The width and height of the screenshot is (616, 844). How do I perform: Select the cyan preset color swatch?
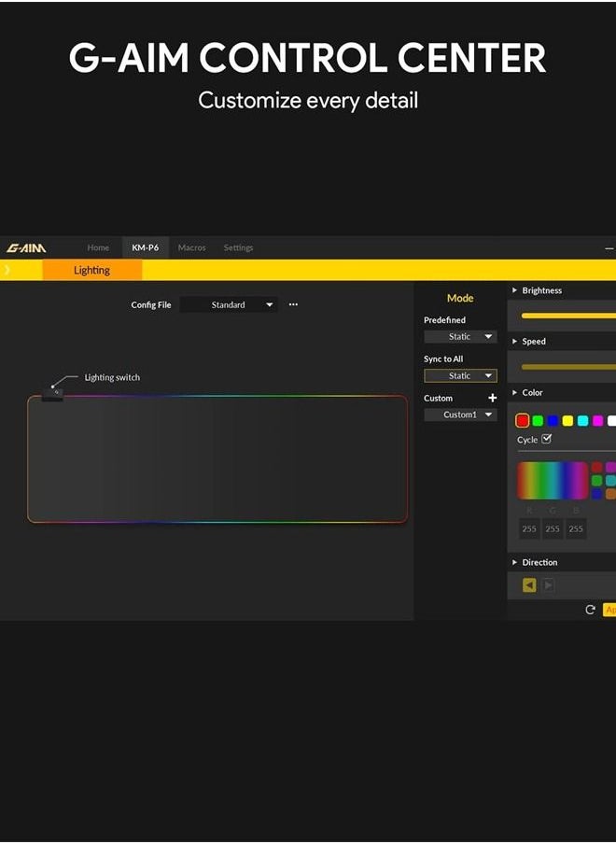(x=582, y=421)
